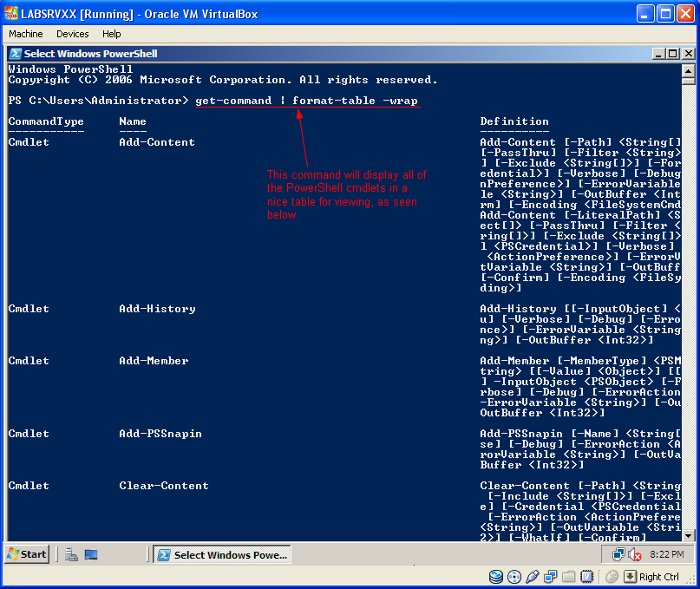Click the CommandType column header
The image size is (700, 589).
coord(46,121)
